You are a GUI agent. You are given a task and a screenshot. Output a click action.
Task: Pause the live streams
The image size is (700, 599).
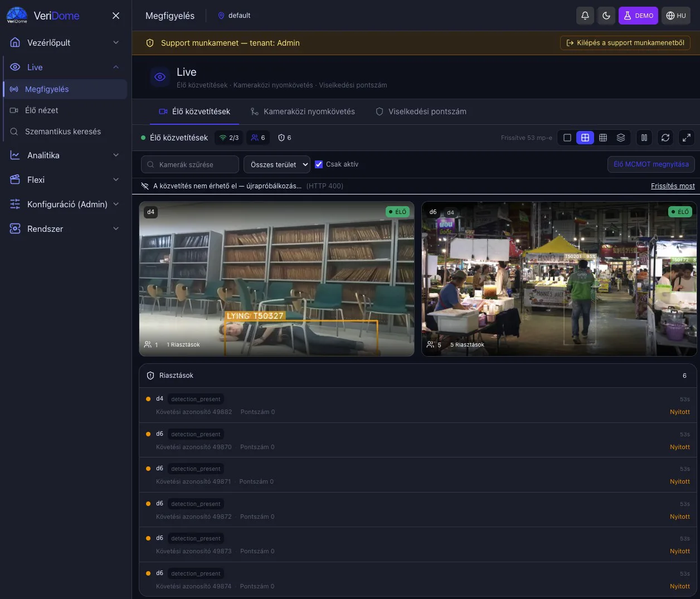pos(644,138)
